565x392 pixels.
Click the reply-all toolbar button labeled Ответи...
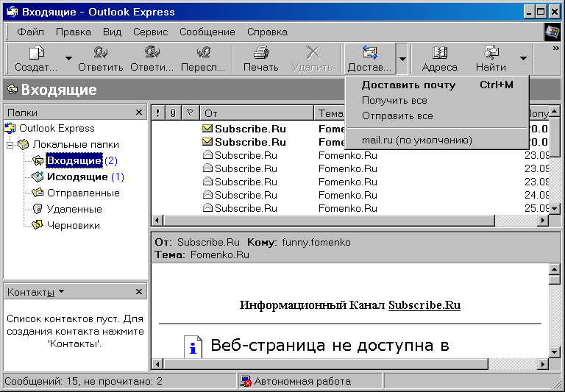tap(152, 59)
